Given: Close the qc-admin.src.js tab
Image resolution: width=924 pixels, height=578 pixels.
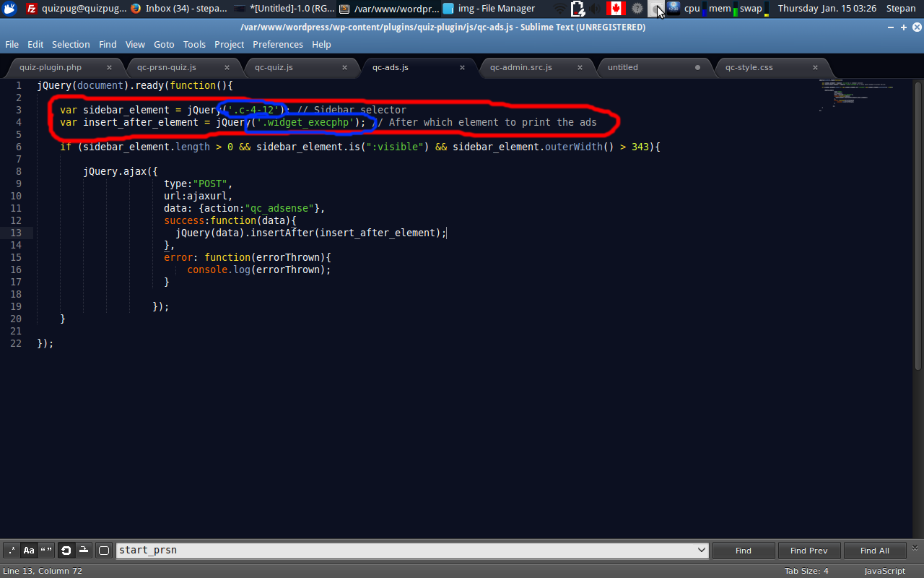Looking at the screenshot, I should point(580,67).
